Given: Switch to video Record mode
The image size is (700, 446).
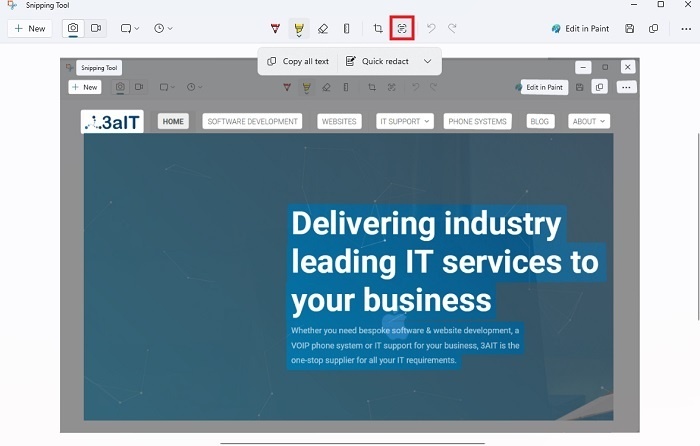Looking at the screenshot, I should (96, 29).
